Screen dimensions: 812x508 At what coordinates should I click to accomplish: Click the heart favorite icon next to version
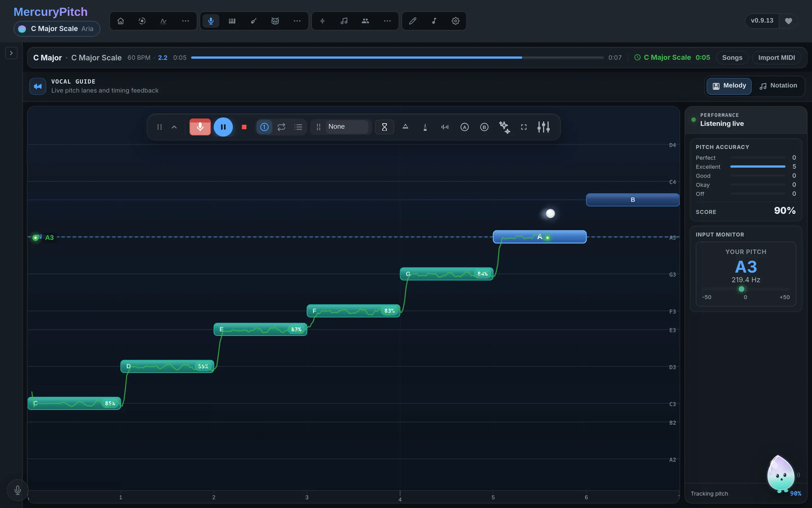point(789,21)
